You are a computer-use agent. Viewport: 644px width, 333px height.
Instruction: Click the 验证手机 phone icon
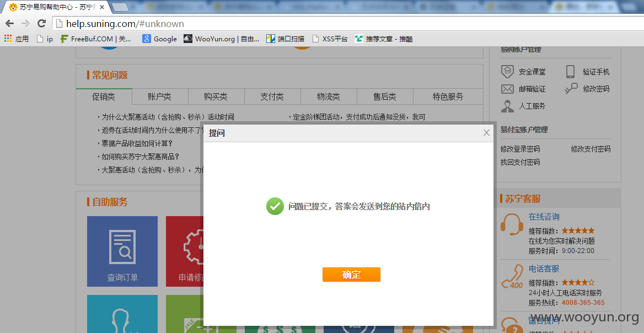570,72
